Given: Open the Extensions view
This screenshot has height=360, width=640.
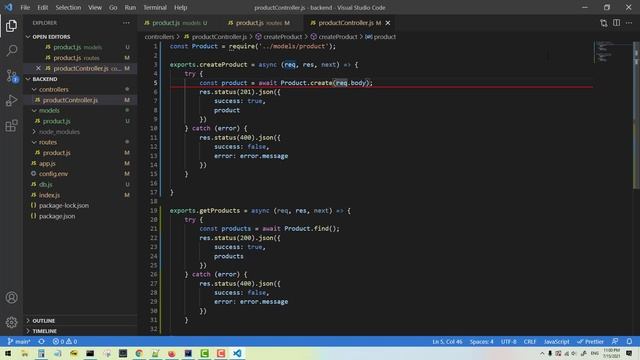Looking at the screenshot, I should pyautogui.click(x=11, y=126).
